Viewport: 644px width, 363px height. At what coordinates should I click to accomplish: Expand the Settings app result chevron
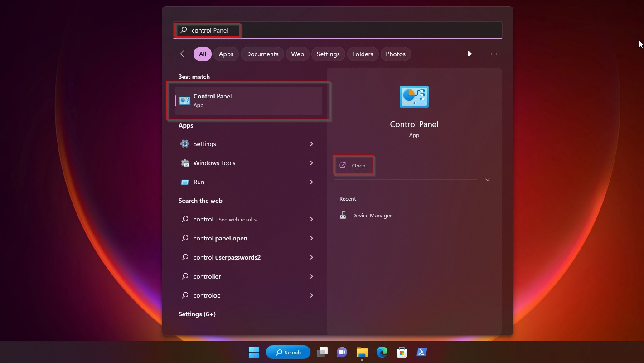[x=311, y=144]
